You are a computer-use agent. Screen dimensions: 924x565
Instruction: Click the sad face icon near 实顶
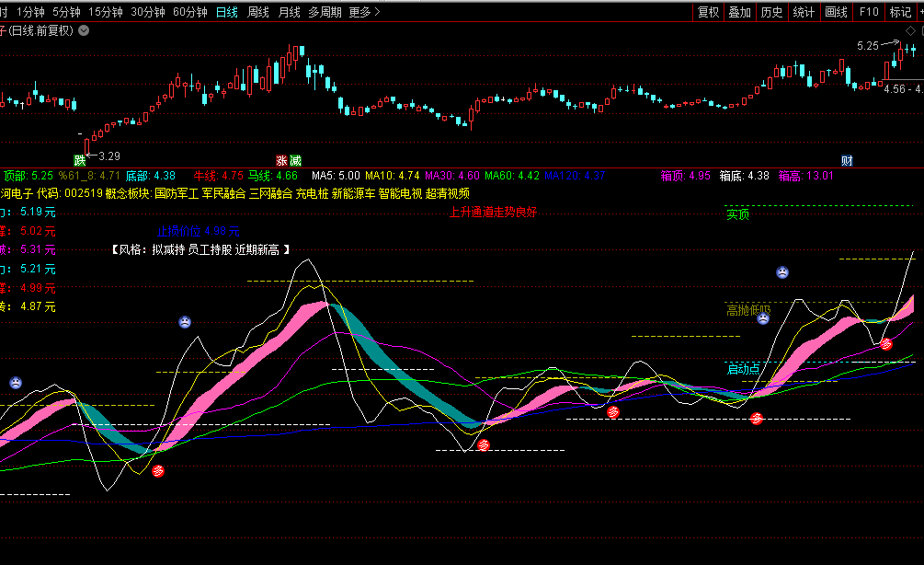781,272
